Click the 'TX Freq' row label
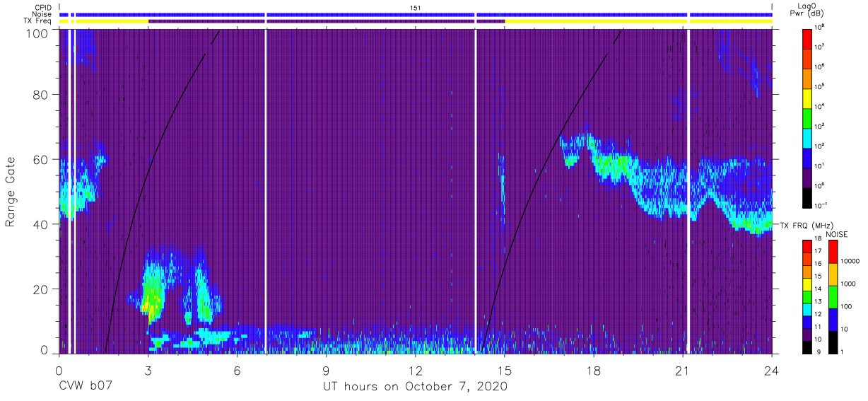 (38, 21)
